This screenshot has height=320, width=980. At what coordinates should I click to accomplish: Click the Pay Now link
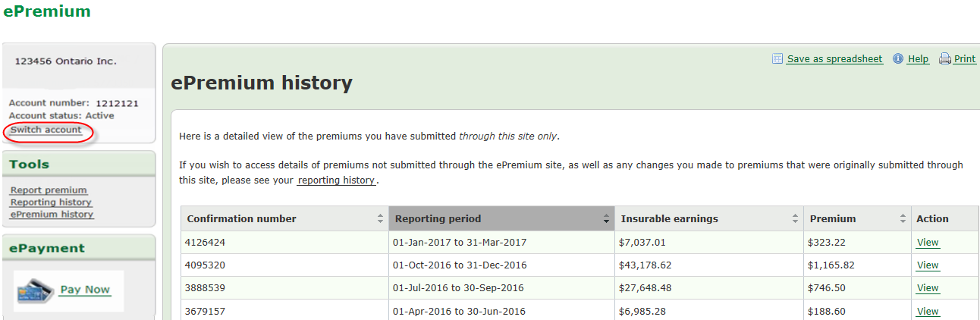pos(85,290)
